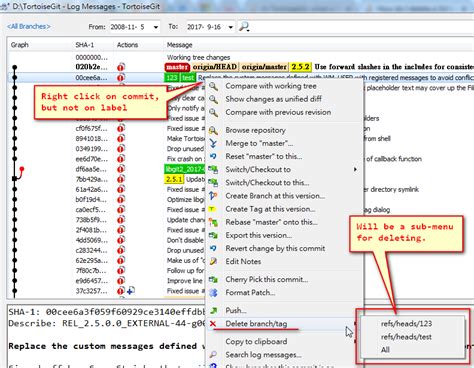
Task: Expand the Switch/Checkout to submenu arrow
Action: [355, 169]
